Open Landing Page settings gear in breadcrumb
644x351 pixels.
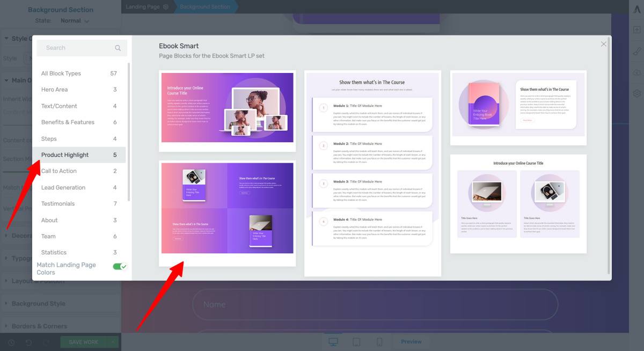coord(166,7)
